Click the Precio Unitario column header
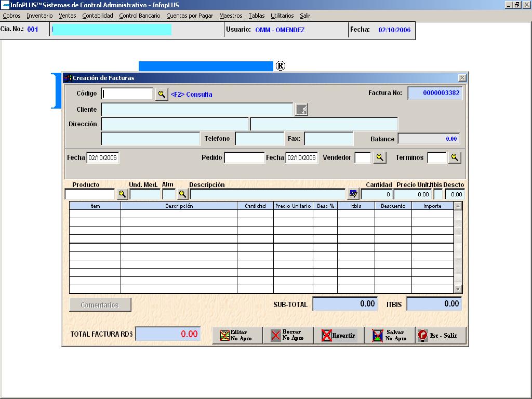Screen dimensions: 532x399 (293, 206)
